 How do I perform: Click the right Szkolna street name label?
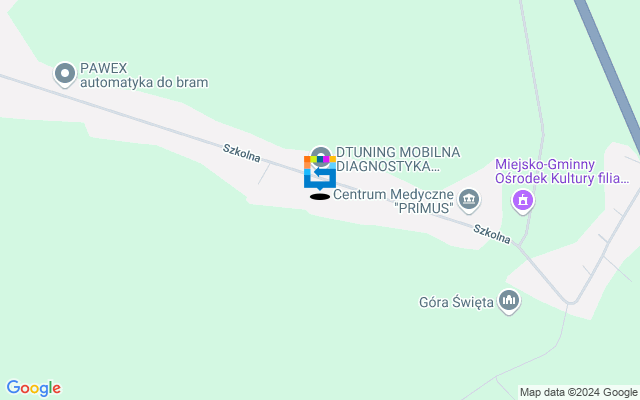[x=492, y=234]
